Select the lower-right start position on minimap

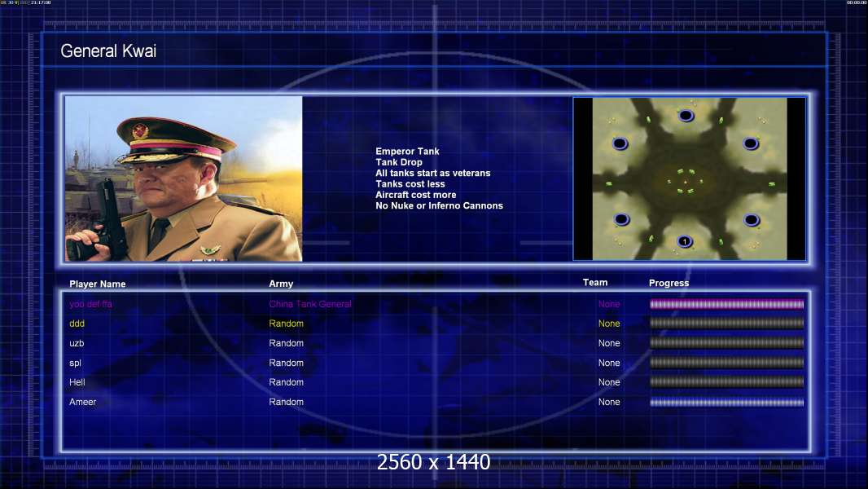(x=752, y=220)
